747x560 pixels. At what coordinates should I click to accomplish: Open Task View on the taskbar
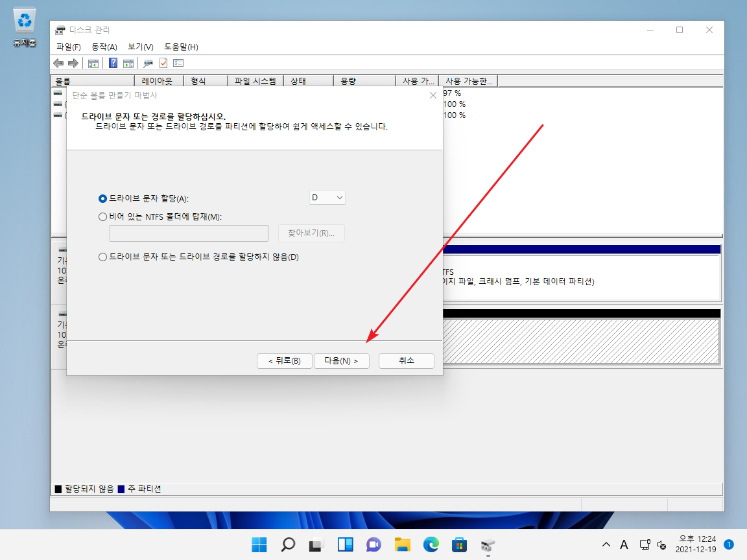tap(316, 544)
